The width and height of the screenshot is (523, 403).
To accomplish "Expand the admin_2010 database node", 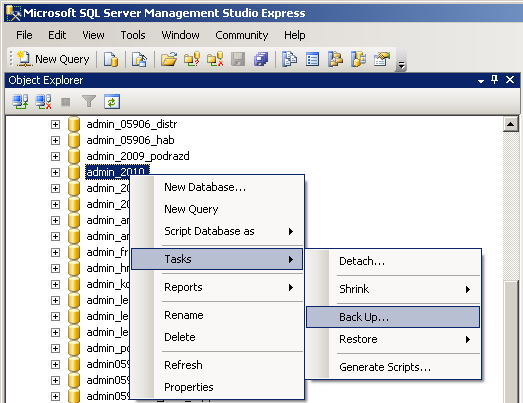I will click(55, 172).
